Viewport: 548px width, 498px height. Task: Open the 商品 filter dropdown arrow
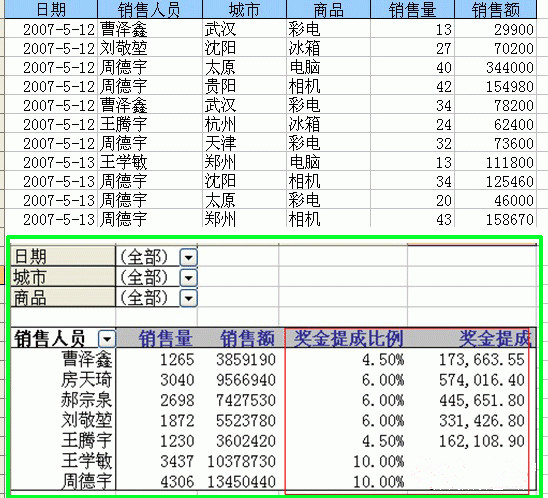pyautogui.click(x=189, y=298)
